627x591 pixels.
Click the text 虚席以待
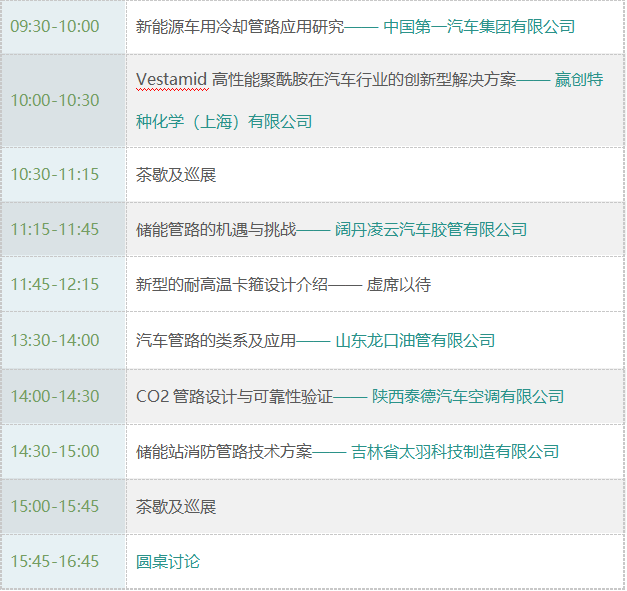[399, 285]
